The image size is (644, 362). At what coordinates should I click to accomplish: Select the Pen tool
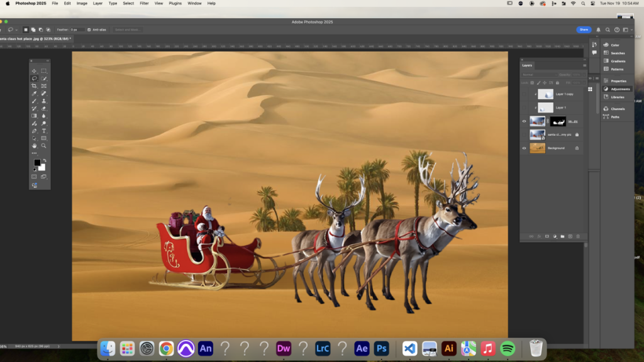34,131
